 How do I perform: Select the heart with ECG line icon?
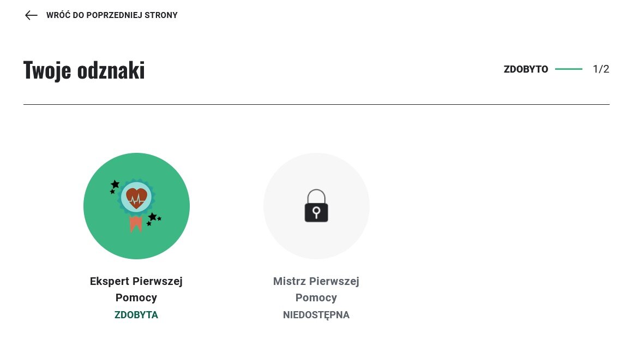(x=133, y=197)
